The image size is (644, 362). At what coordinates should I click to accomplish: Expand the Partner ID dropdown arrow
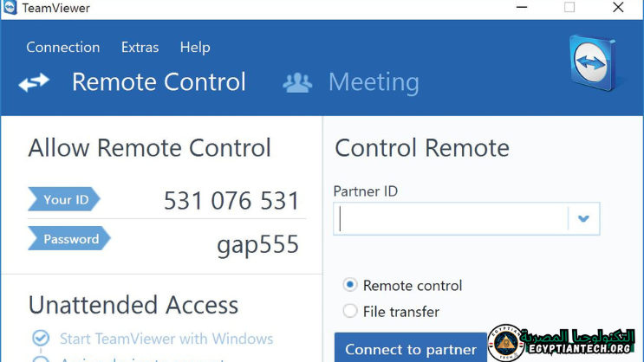click(x=583, y=219)
